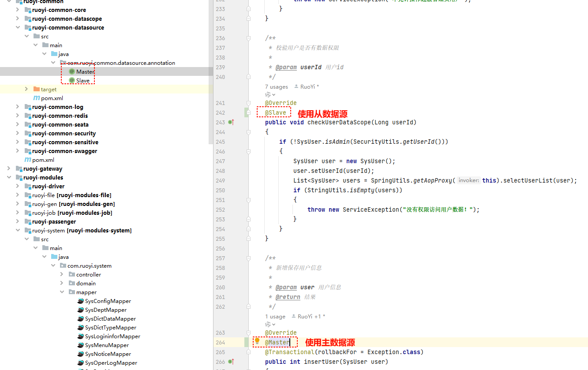Click the project tree vertical scrollbar
Screen dimensions: 588x370
click(210, 71)
